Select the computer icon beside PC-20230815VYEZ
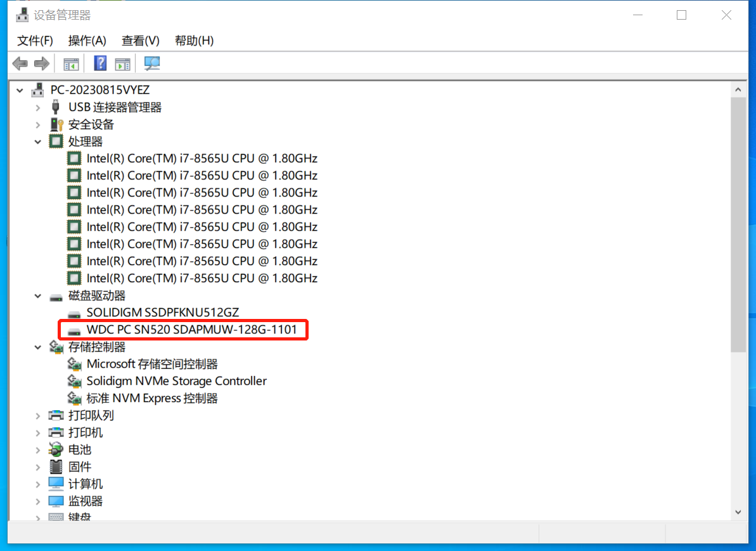The image size is (756, 551). 37,90
